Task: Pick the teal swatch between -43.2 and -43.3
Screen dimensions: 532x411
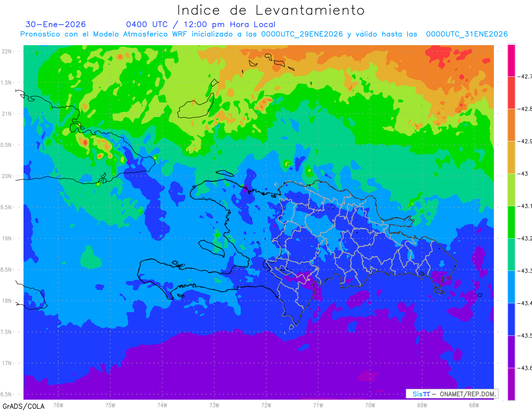Action: click(511, 254)
